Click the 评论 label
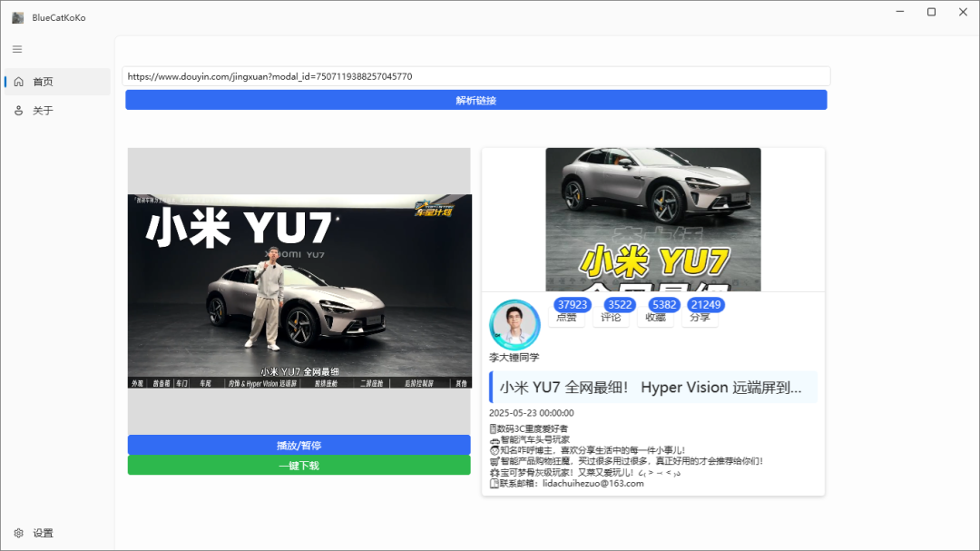Image resolution: width=980 pixels, height=551 pixels. coord(611,318)
